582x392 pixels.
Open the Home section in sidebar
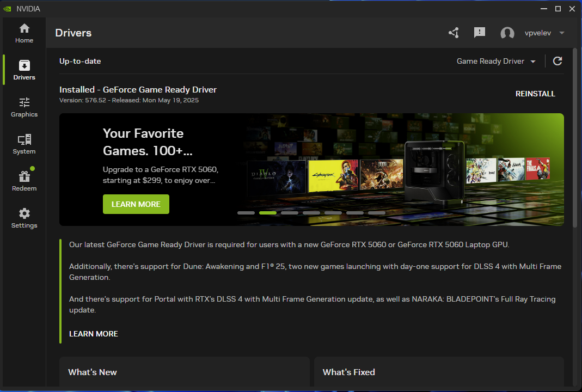tap(24, 33)
